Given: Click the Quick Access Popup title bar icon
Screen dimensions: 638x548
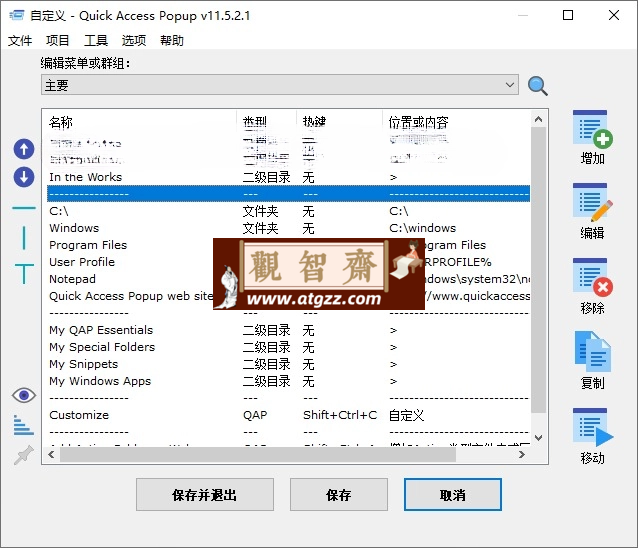Looking at the screenshot, I should click(x=17, y=15).
